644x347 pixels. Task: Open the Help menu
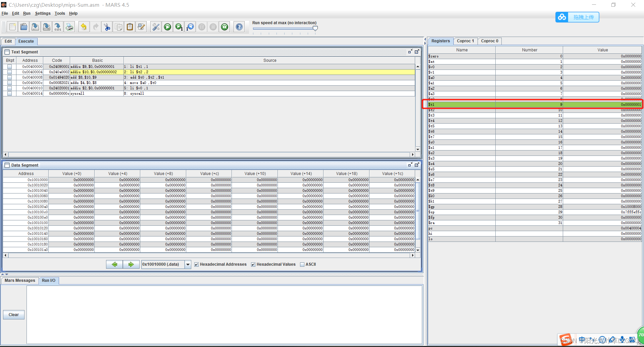pyautogui.click(x=73, y=13)
